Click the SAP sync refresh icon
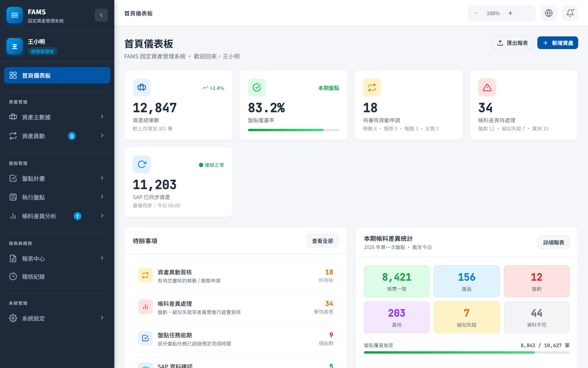Viewport: 588px width, 368px height. (x=141, y=164)
